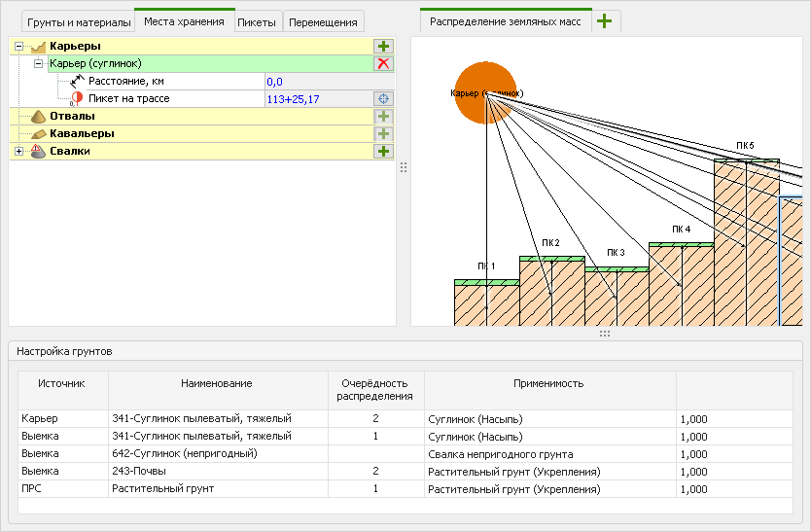Viewport: 811px width, 532px height.
Task: Add new tab next to Распределение земляных масс
Action: tap(605, 21)
